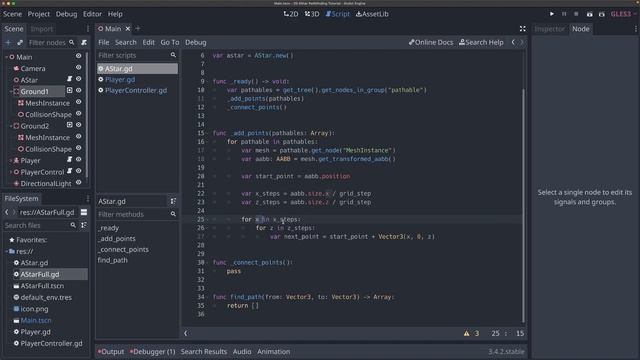Click the play scene icon
The width and height of the screenshot is (640, 360).
(589, 14)
